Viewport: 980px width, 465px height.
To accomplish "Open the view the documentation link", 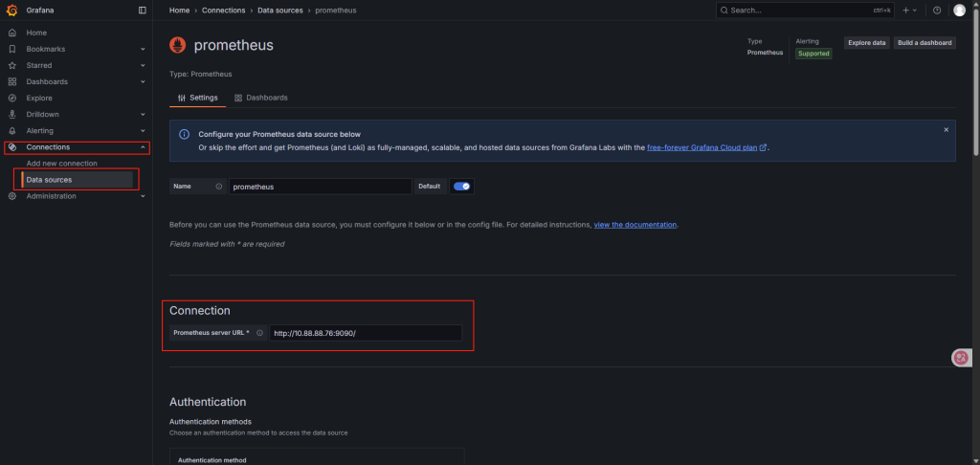I will [635, 224].
